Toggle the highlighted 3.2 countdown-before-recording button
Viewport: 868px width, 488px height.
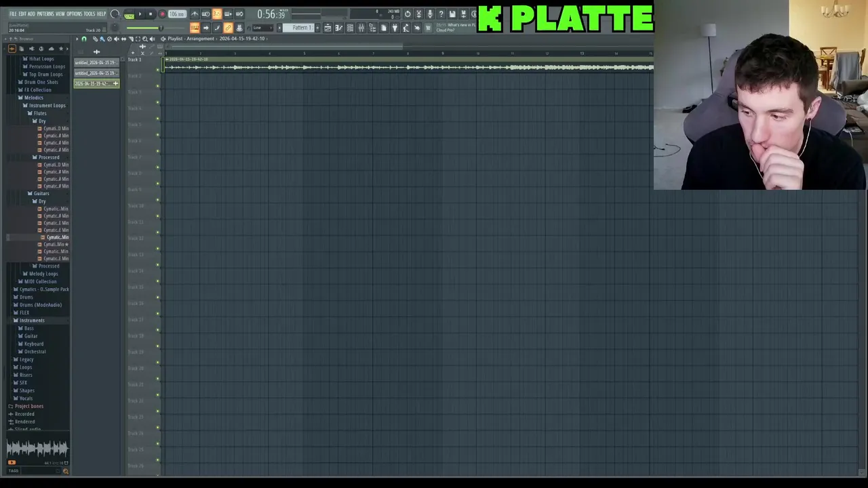coord(217,14)
